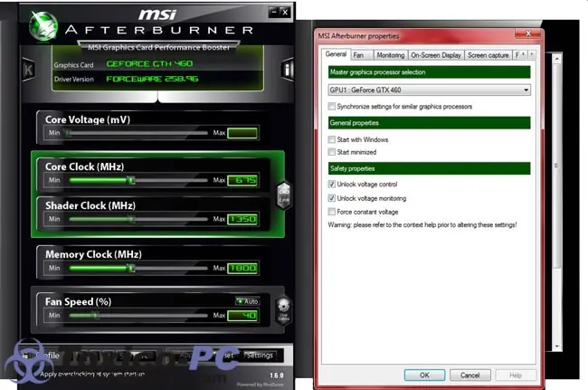
Task: Click the GeForce GTX 460 graphics card text
Action: [149, 63]
